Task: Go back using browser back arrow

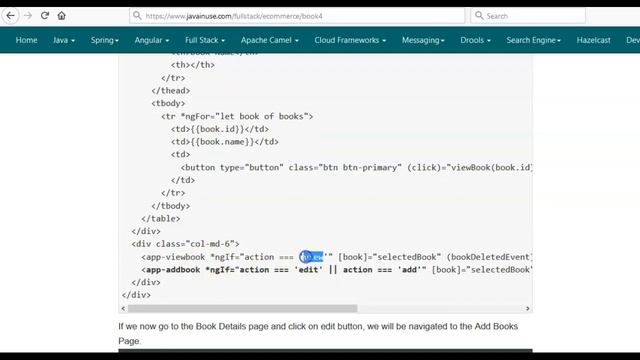Action: point(11,16)
